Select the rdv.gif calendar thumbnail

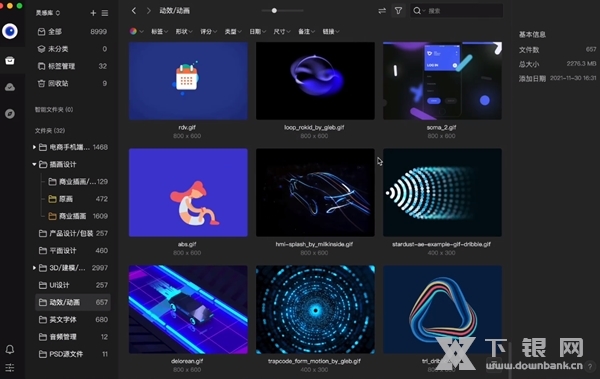188,81
